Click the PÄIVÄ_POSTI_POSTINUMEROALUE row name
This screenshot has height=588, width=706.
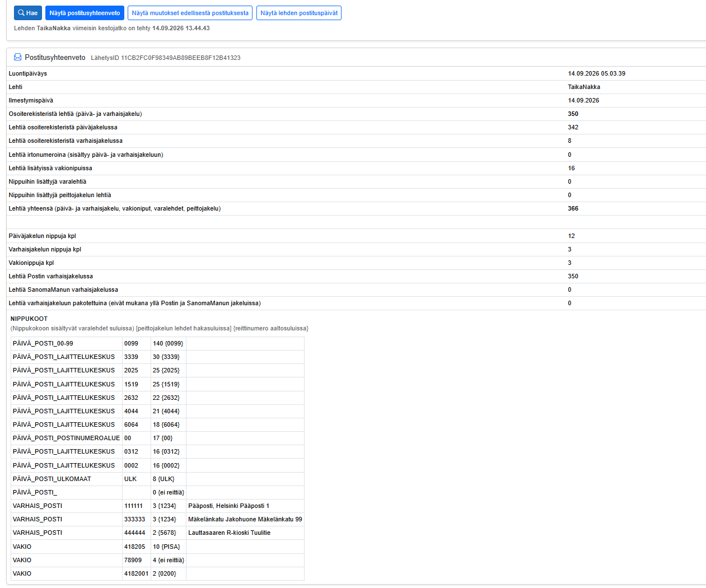(x=66, y=438)
